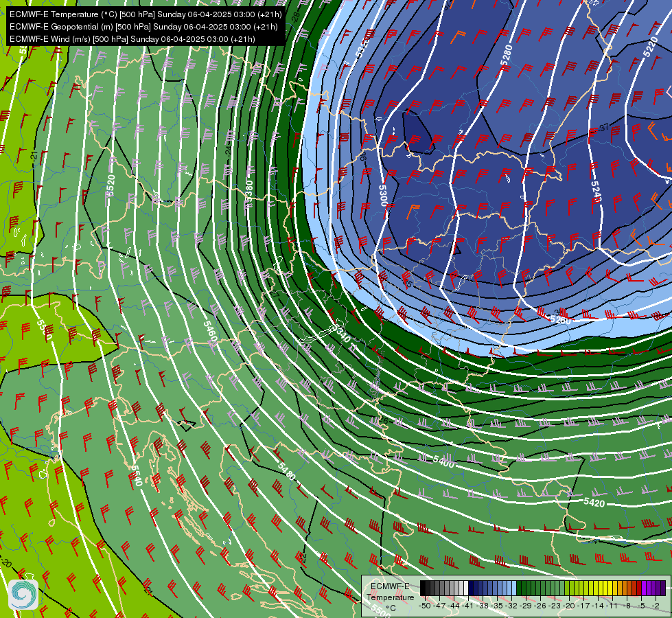
Task: Click the 5520 geopotential contour label
Action: (x=111, y=185)
